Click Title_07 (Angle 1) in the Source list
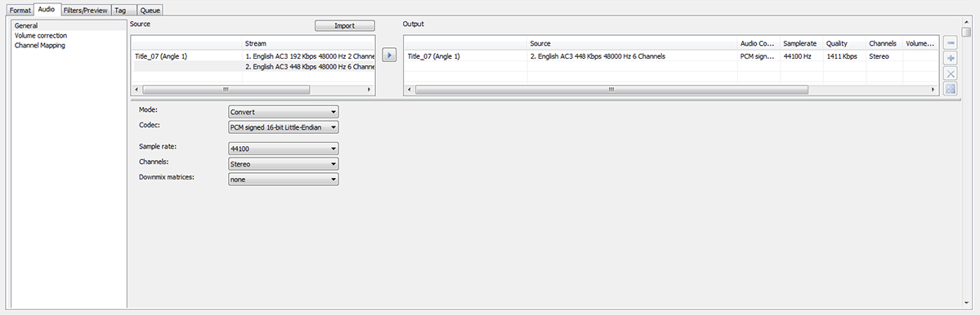The image size is (980, 315). click(161, 56)
